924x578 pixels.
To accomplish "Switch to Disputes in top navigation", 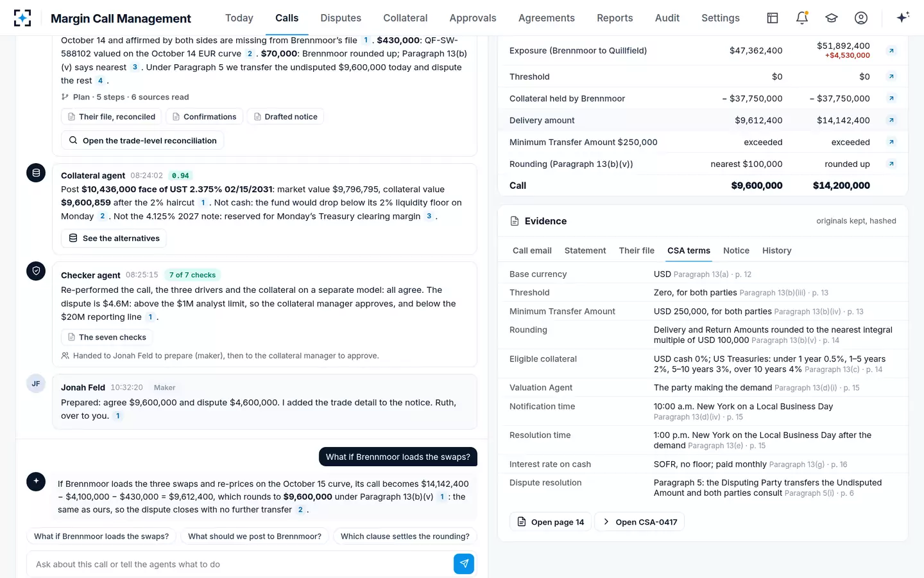I will point(341,18).
